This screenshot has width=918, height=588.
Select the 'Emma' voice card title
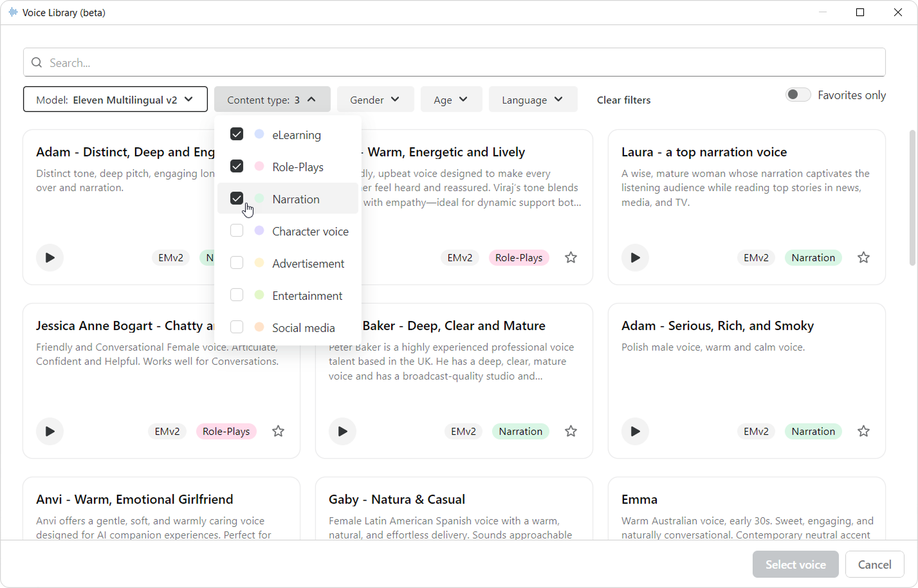639,499
